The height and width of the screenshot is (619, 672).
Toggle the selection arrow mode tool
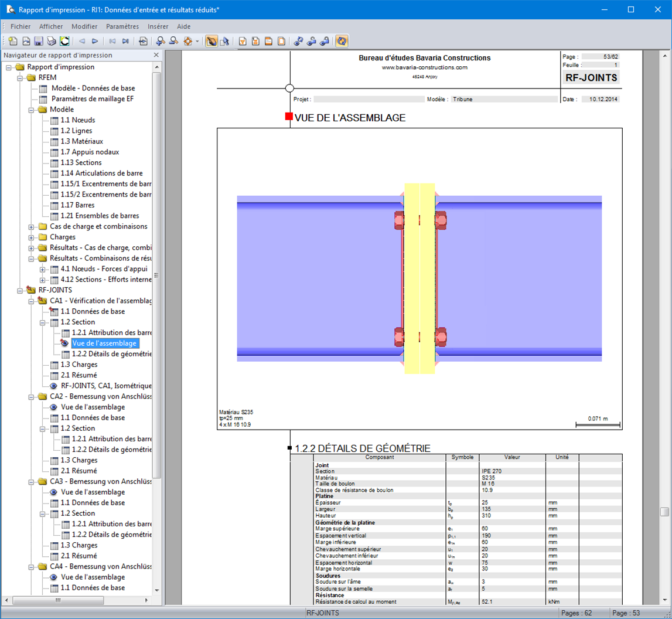tap(224, 41)
